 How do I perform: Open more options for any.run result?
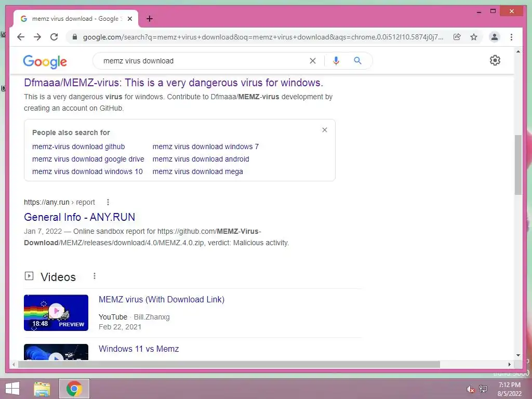108,202
